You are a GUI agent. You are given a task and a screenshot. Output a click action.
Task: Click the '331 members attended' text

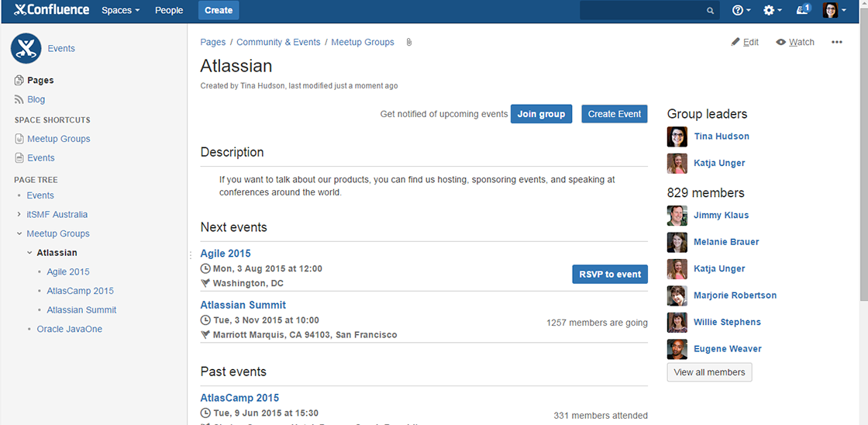point(601,416)
